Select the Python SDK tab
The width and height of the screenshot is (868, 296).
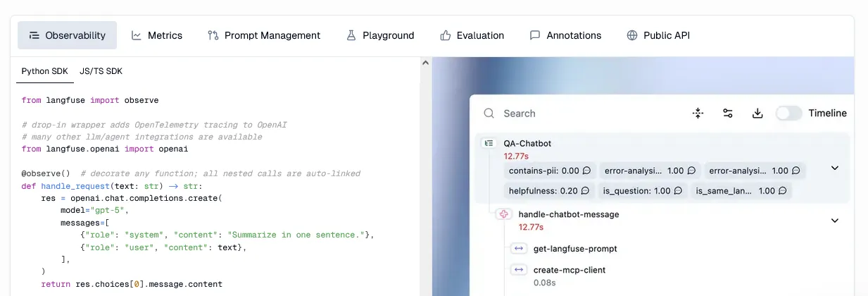[x=44, y=71]
